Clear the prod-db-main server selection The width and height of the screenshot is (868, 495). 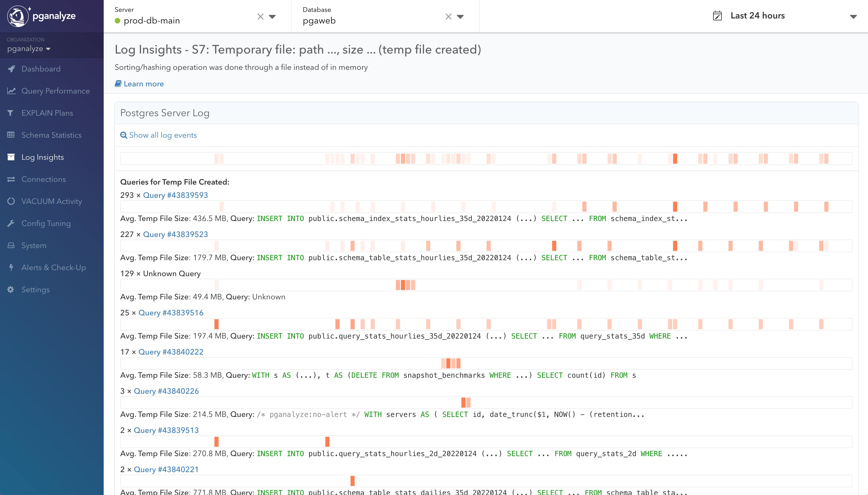click(260, 17)
